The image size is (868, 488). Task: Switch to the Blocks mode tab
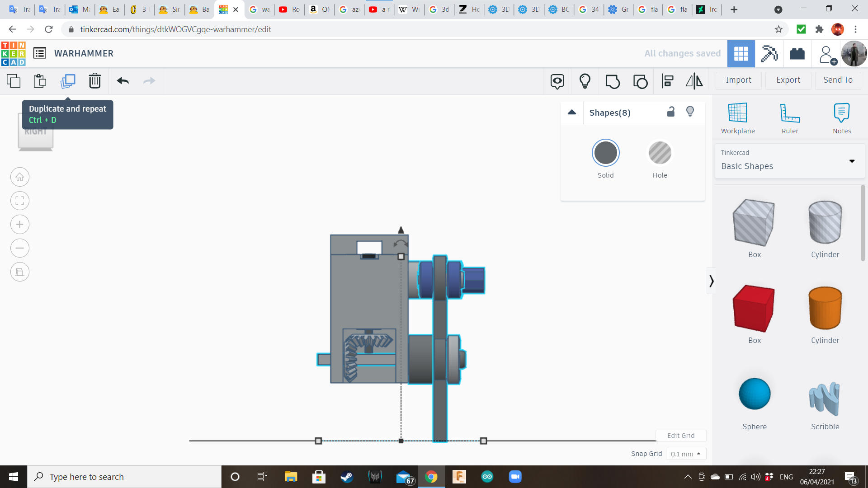tap(769, 54)
